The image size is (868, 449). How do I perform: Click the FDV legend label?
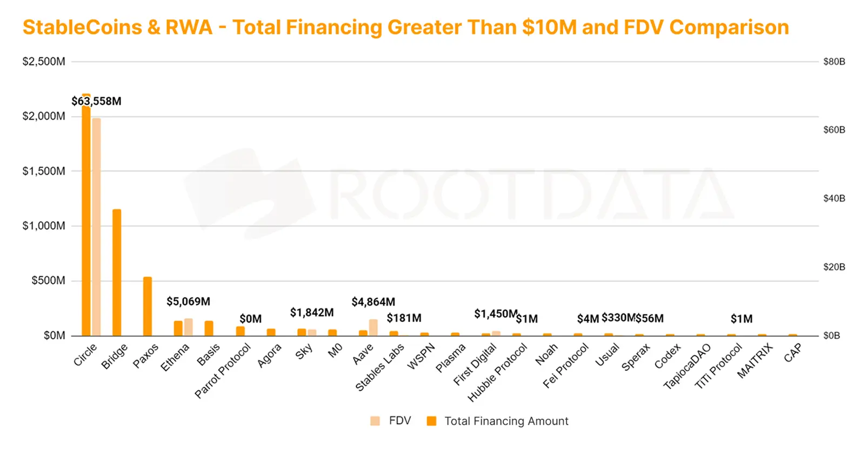point(400,421)
